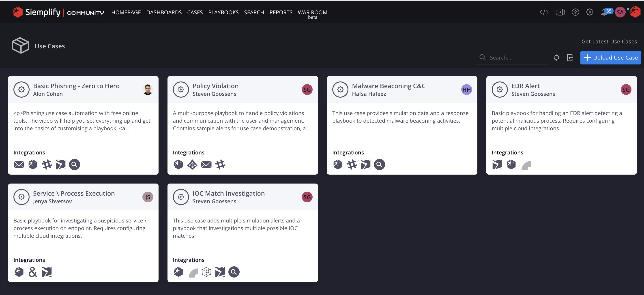Open PLAYBOOKS menu item
This screenshot has width=644, height=295.
point(223,12)
